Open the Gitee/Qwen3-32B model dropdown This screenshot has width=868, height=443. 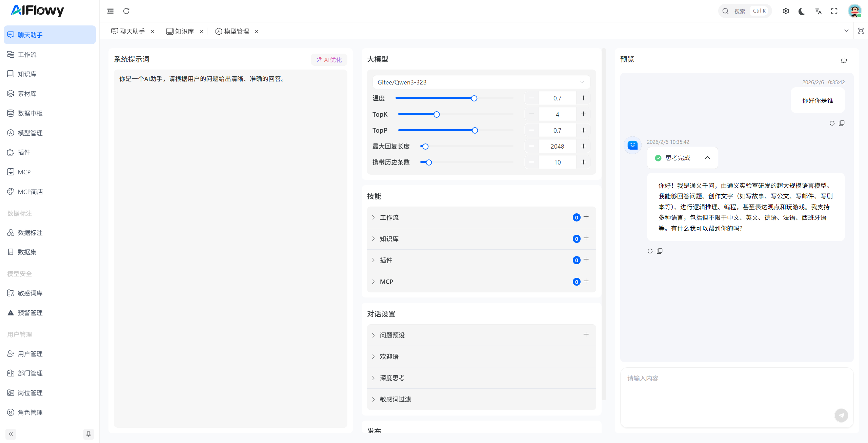(x=481, y=82)
